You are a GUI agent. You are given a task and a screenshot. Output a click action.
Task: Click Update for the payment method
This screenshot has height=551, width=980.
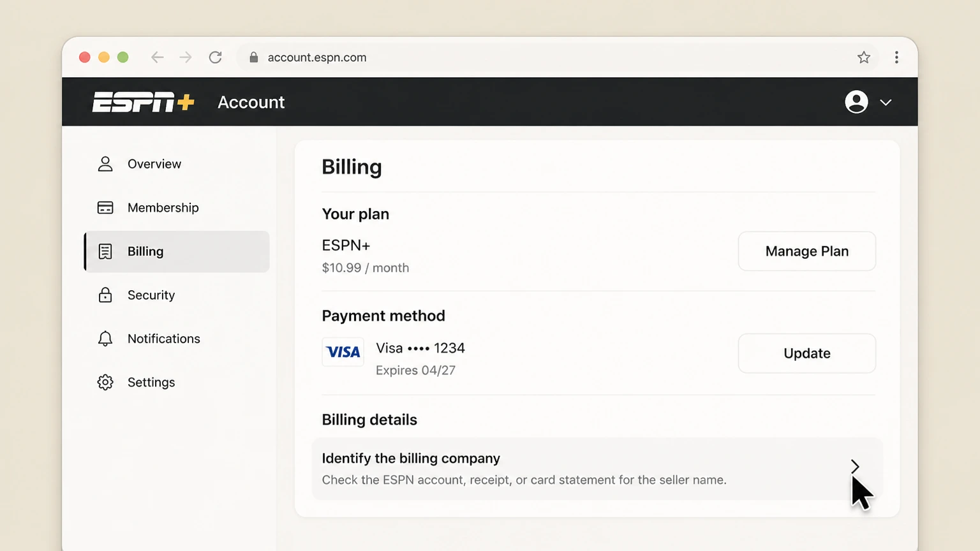pyautogui.click(x=807, y=353)
